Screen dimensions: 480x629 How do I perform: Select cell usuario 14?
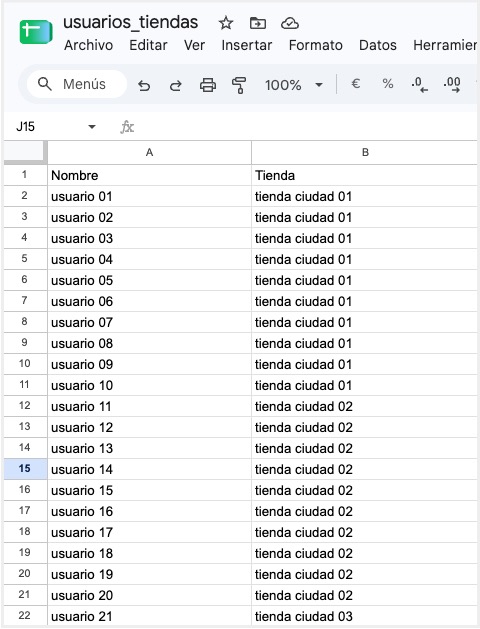click(x=150, y=469)
